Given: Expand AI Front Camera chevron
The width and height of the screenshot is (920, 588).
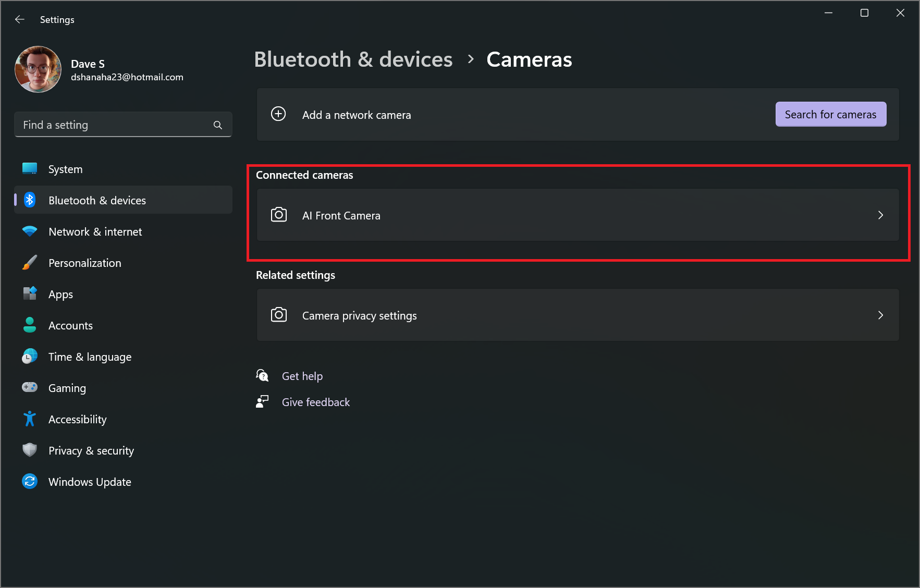Looking at the screenshot, I should tap(880, 215).
